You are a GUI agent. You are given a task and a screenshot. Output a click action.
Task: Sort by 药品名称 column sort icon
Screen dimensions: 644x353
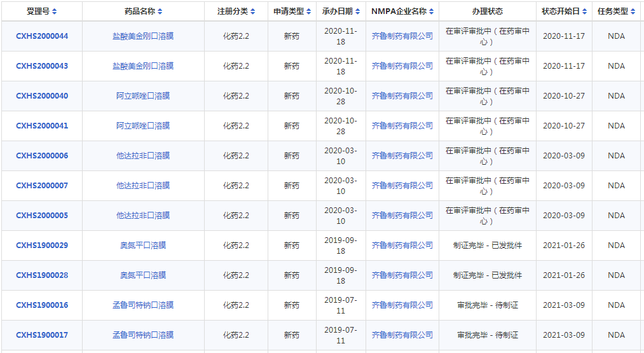(160, 11)
